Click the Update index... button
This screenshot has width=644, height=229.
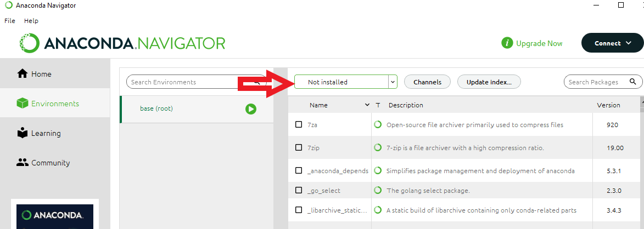click(x=489, y=82)
